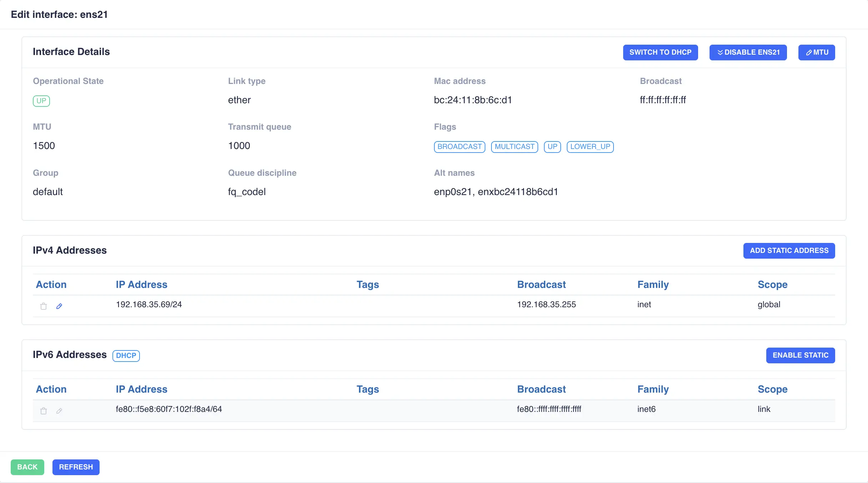Image resolution: width=868 pixels, height=483 pixels.
Task: Click the group value default
Action: pos(48,192)
